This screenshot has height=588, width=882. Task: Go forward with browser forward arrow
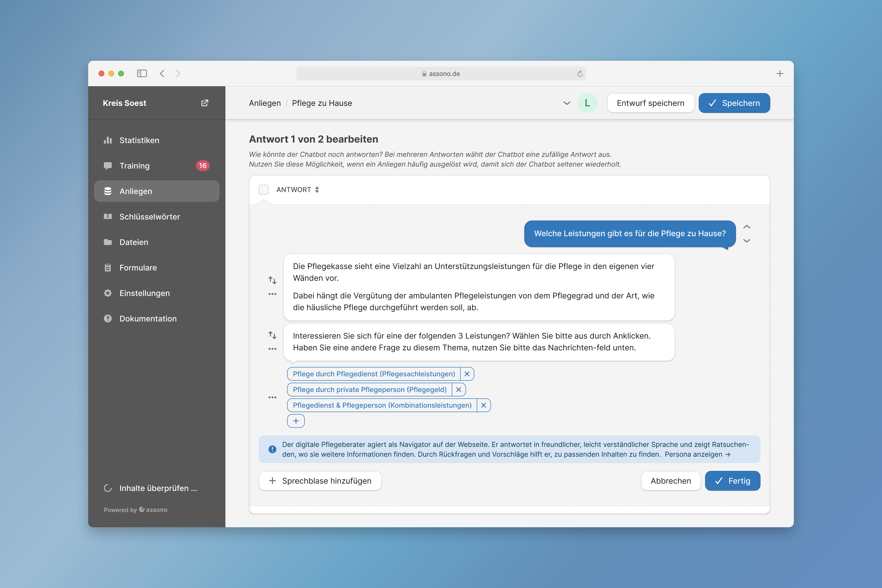[178, 73]
